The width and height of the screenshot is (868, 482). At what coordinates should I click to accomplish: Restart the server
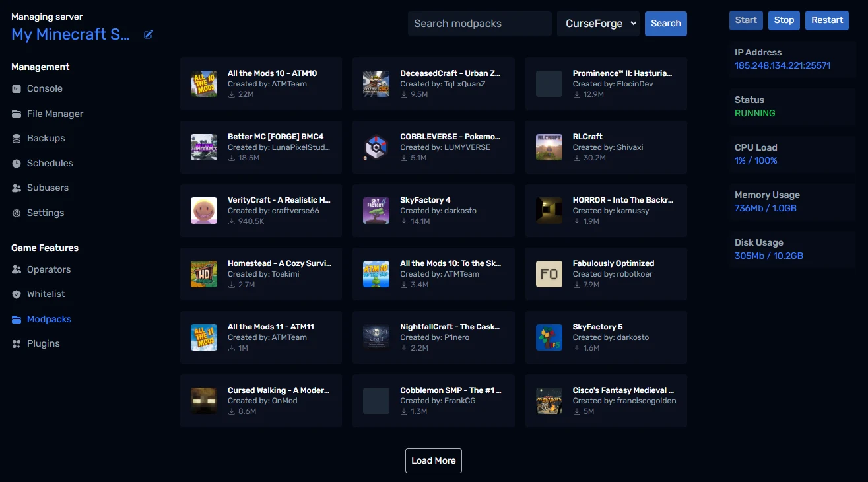point(827,20)
